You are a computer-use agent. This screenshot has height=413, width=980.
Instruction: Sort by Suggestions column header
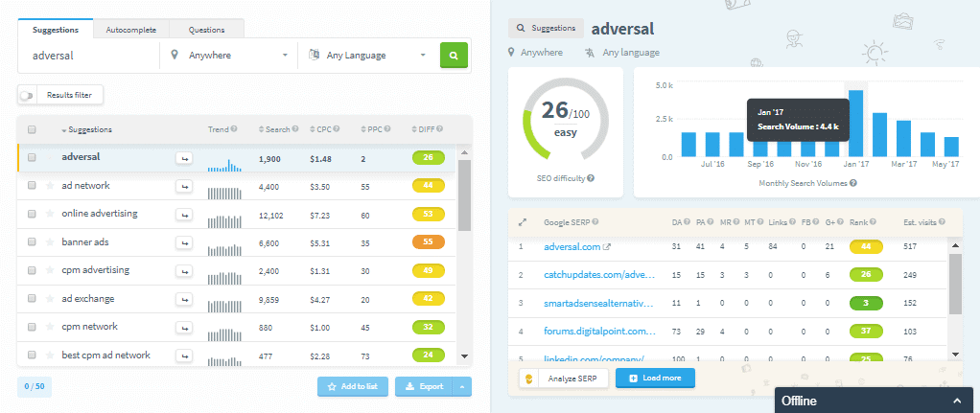86,129
